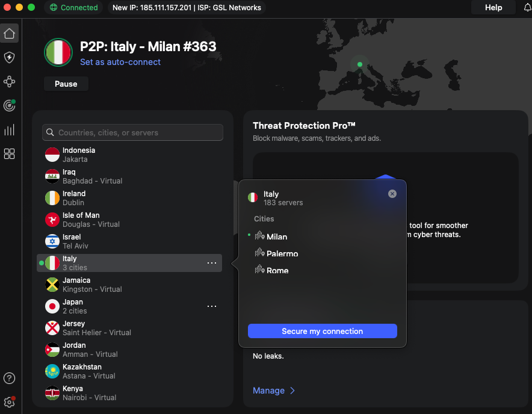Select Jersey Saint Helier row

pos(129,328)
